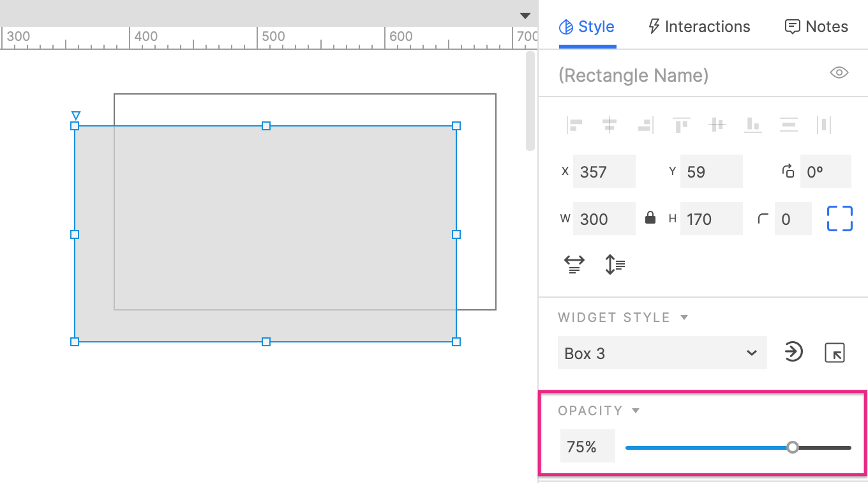Select the align horizontal center icon
Viewport: 868px width, 483px height.
[x=610, y=125]
